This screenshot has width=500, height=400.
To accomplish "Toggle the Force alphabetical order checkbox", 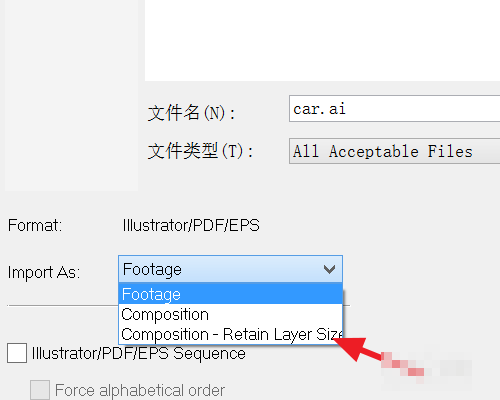I will 40,390.
